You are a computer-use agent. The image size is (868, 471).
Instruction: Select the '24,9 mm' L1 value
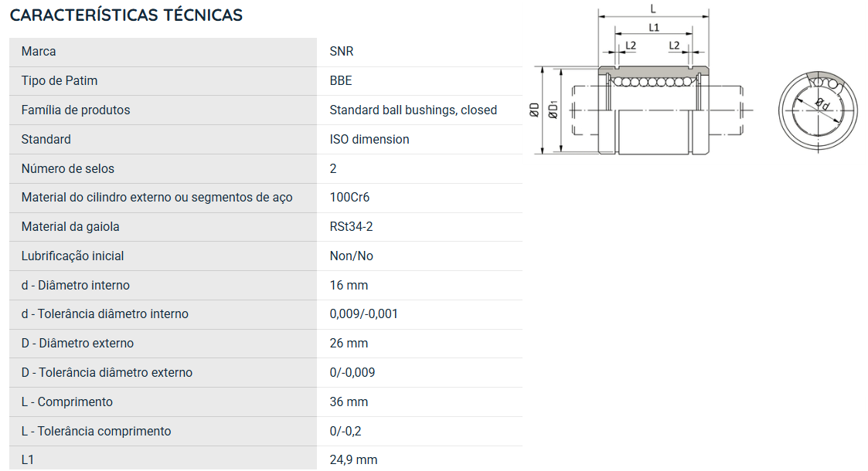(354, 460)
